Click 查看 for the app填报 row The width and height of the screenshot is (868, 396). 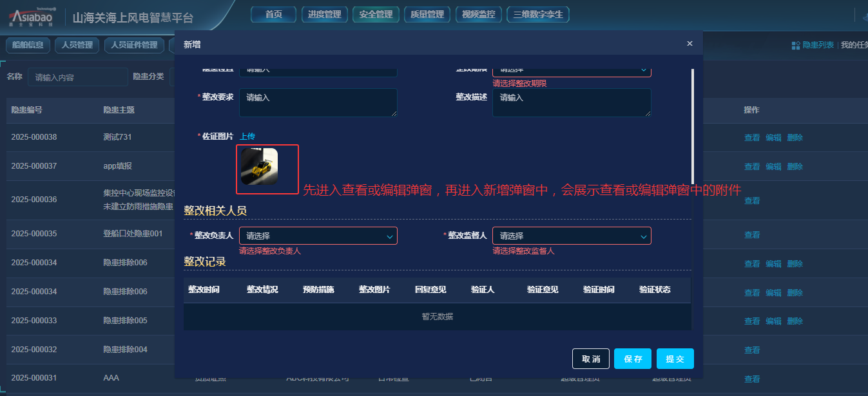pyautogui.click(x=752, y=166)
